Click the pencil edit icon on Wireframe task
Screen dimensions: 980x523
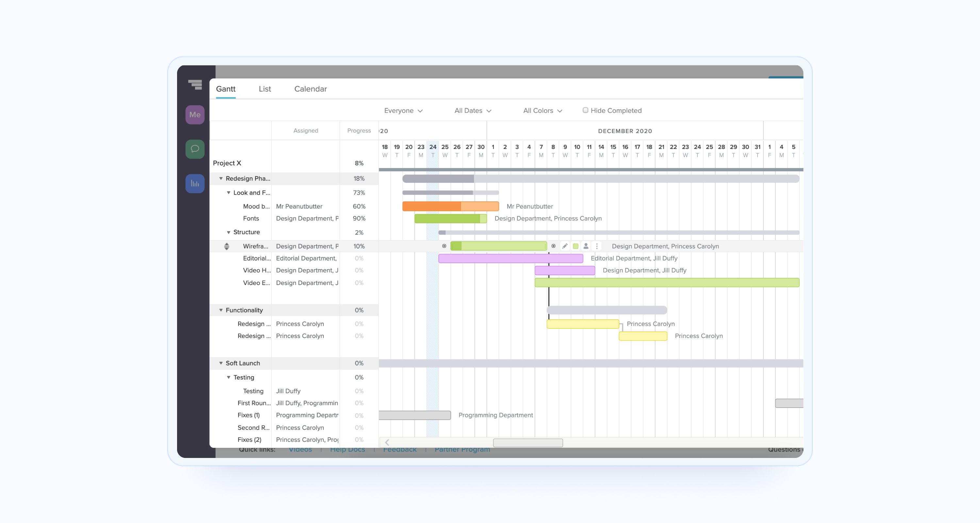(x=564, y=246)
